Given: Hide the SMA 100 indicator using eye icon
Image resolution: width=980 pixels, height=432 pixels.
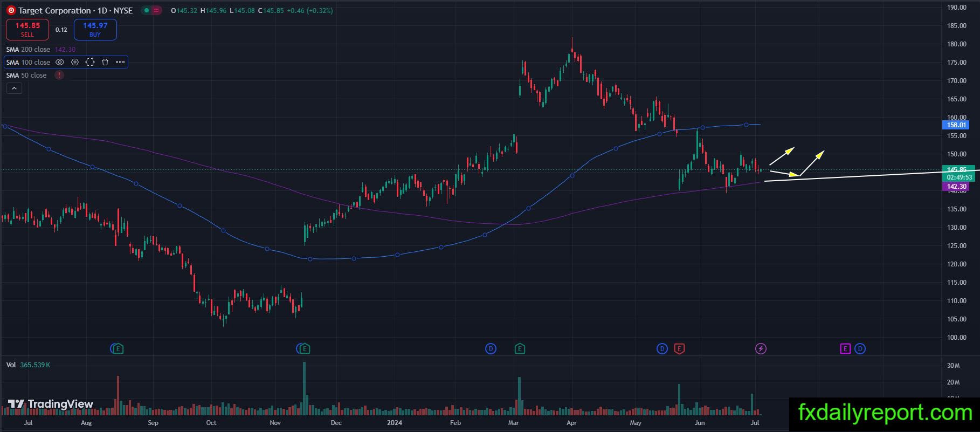Looking at the screenshot, I should [x=60, y=62].
